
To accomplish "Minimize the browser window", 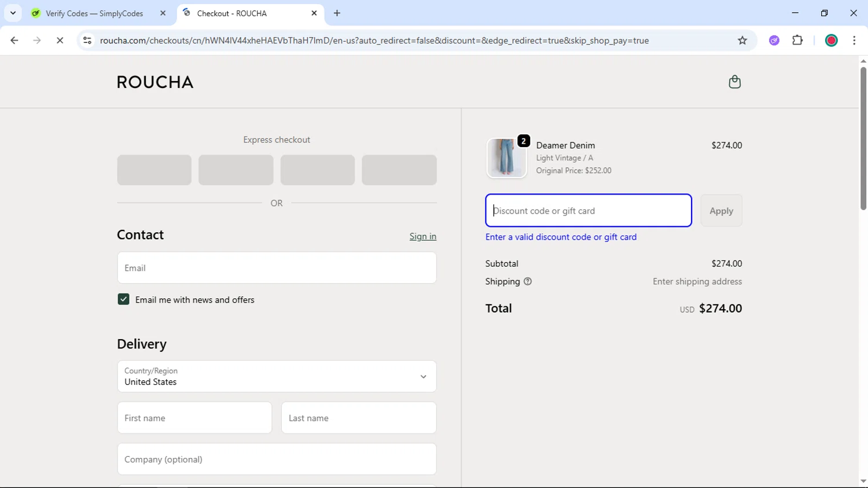I will [x=795, y=13].
